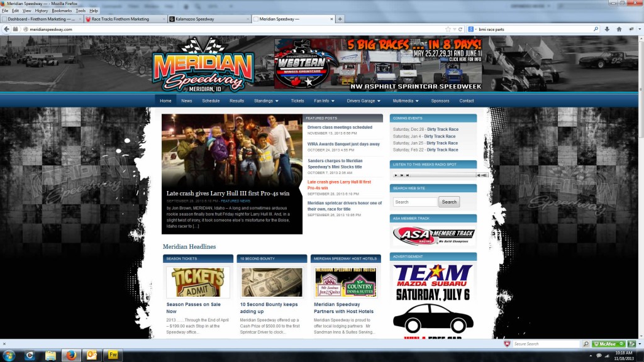The height and width of the screenshot is (362, 644).
Task: Click the website Search text field
Action: pyautogui.click(x=415, y=202)
